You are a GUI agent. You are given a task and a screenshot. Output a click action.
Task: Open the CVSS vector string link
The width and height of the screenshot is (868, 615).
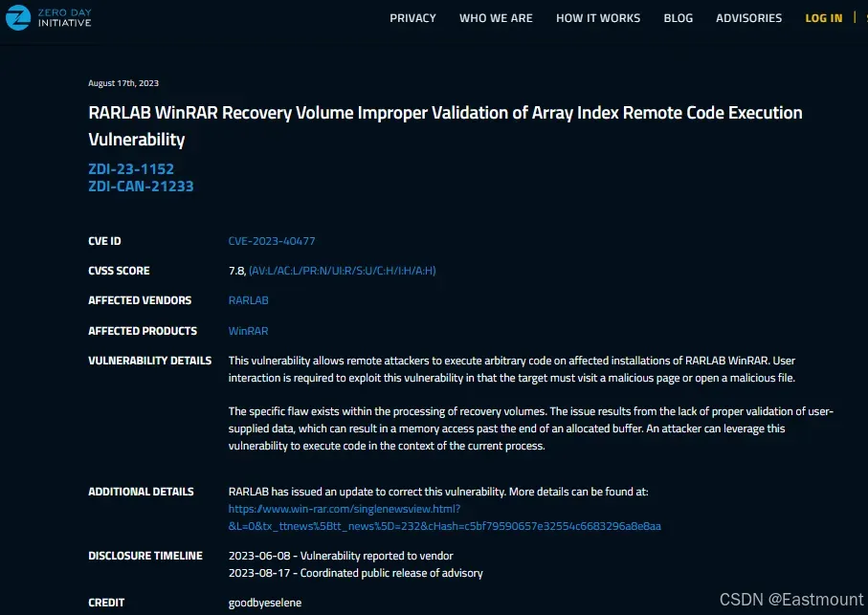[342, 271]
